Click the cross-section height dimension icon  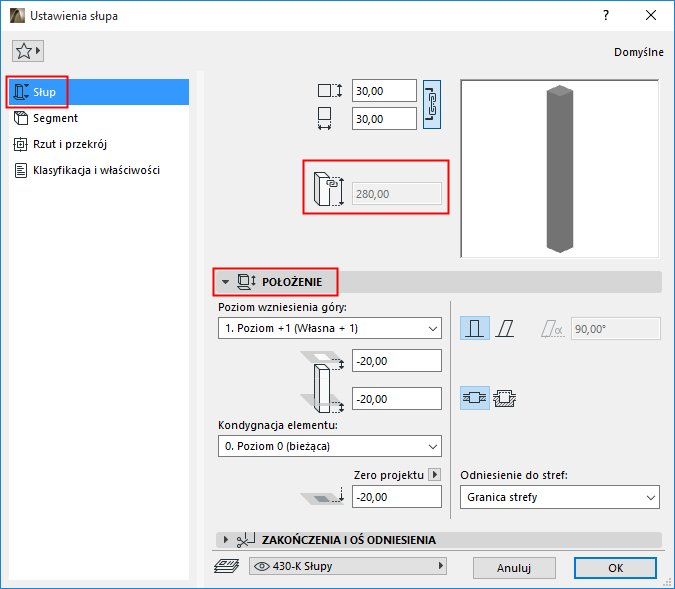330,91
